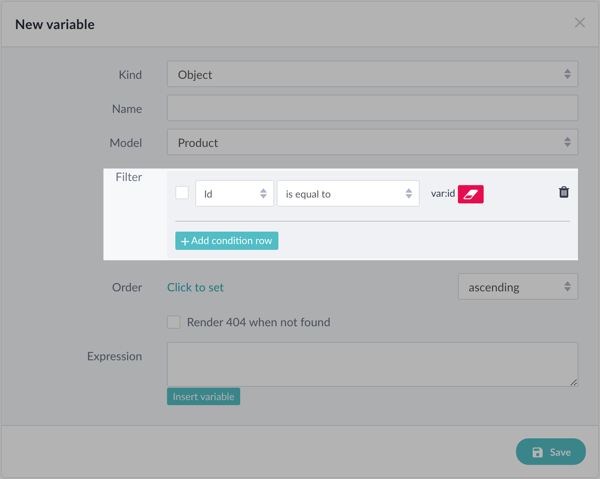
Task: Open the Kind dropdown showing Object
Action: pyautogui.click(x=372, y=74)
